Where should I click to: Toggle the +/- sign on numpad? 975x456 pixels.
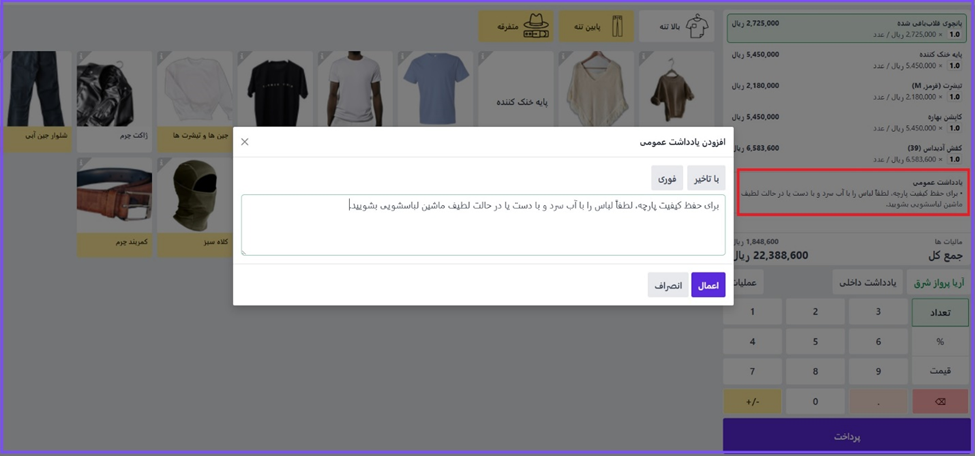[x=753, y=401]
